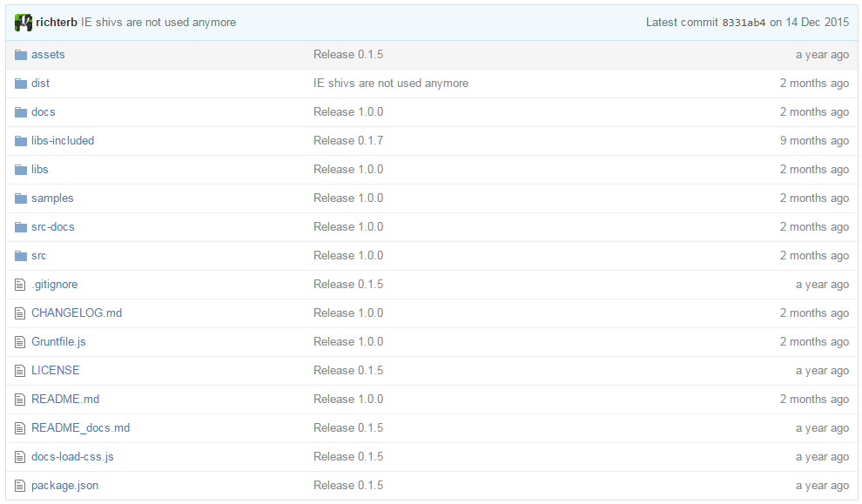The width and height of the screenshot is (862, 504).
Task: Click the folder icon beside libs-included
Action: [21, 141]
